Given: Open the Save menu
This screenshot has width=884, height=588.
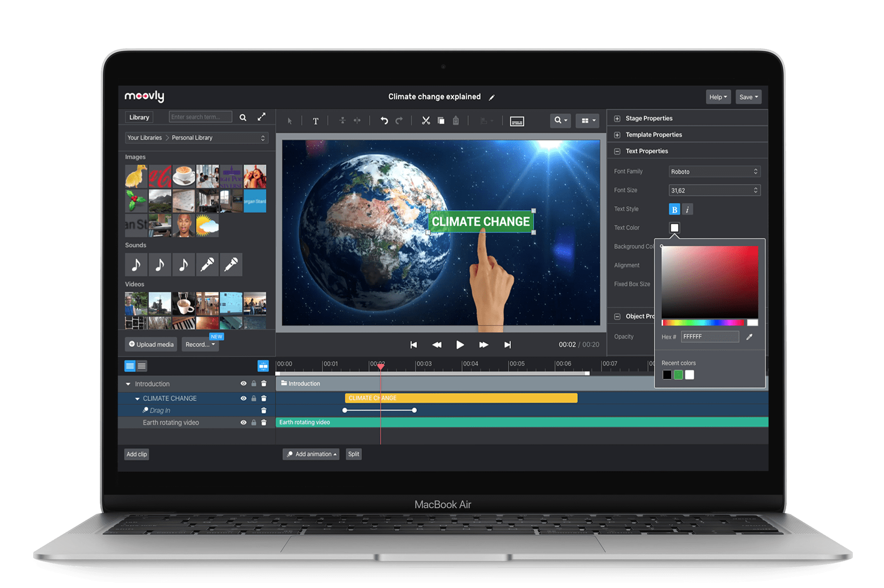Looking at the screenshot, I should tap(748, 97).
